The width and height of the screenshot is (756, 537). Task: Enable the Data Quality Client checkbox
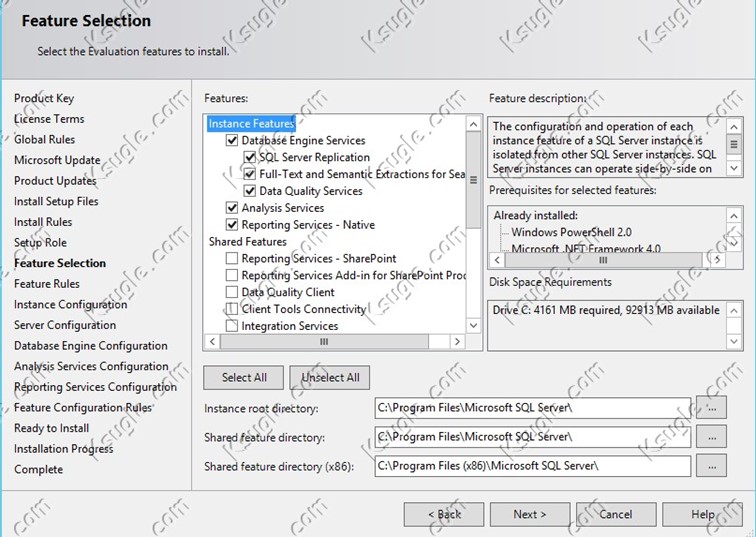(232, 293)
